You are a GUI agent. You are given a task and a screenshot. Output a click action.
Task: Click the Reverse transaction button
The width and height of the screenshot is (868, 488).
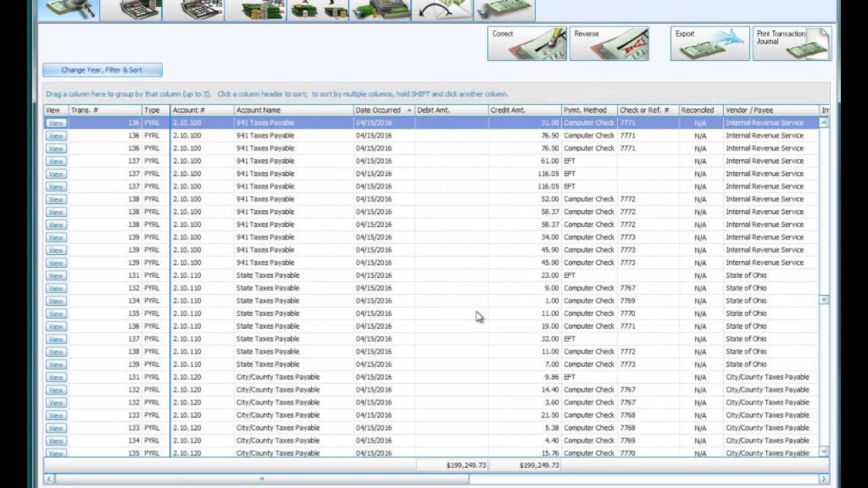609,44
